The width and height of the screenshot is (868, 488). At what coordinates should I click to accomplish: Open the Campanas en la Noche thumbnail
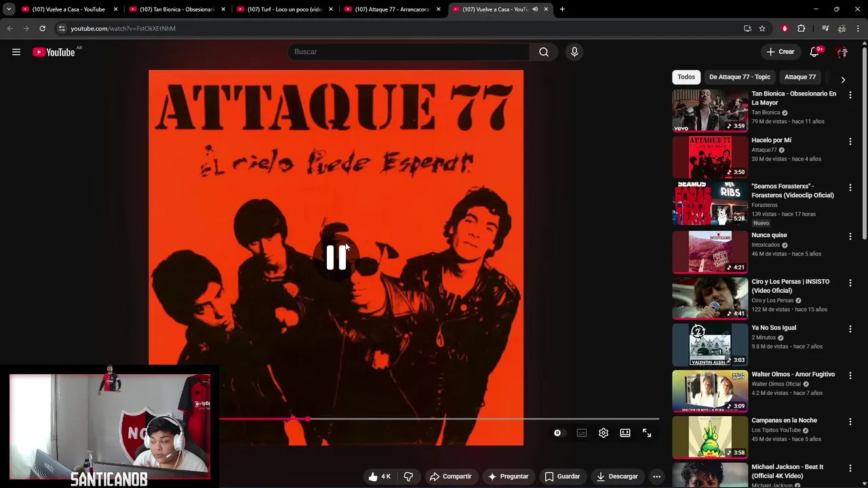(710, 437)
